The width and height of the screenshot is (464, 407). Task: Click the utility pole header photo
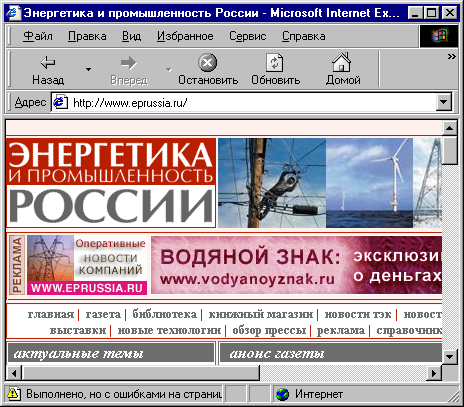[x=272, y=183]
